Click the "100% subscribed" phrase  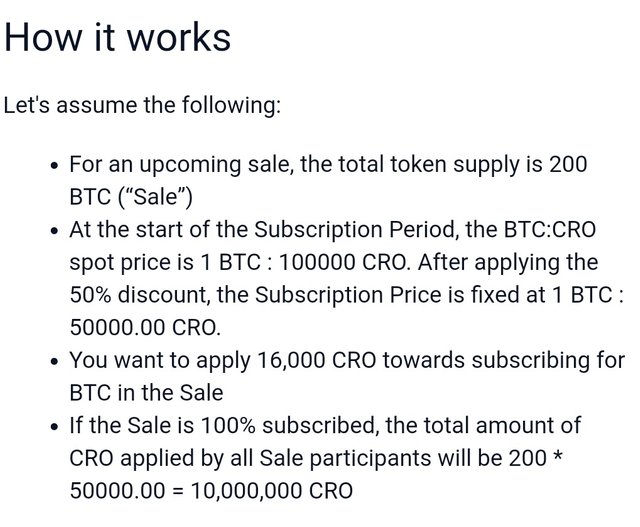point(287,425)
